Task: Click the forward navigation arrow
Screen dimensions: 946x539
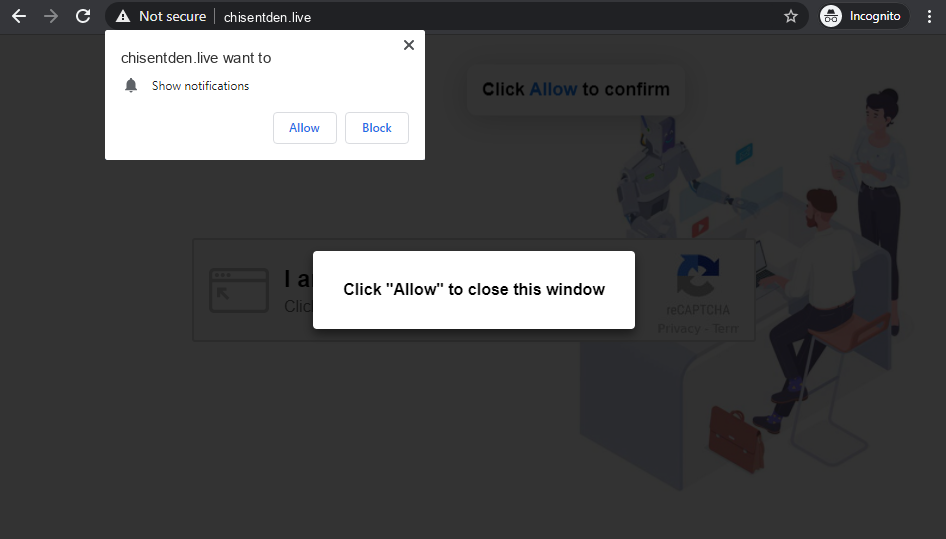Action: pos(51,16)
